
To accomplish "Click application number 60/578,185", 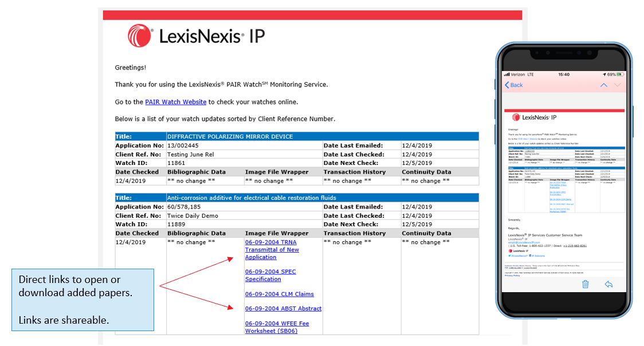I will click(x=184, y=207).
